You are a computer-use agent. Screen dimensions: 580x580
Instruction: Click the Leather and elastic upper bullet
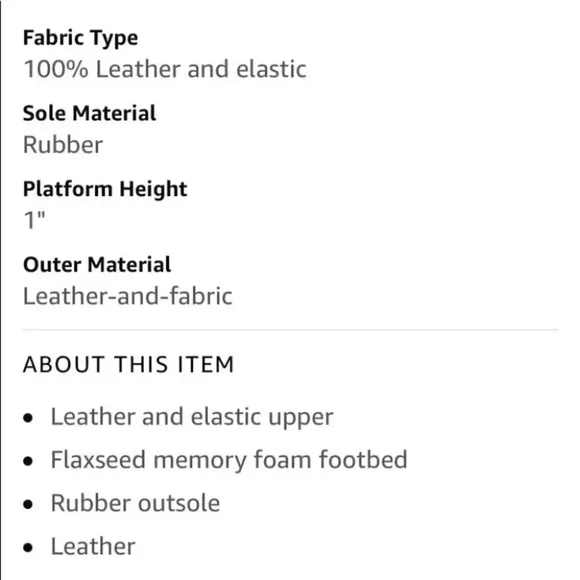click(x=192, y=417)
